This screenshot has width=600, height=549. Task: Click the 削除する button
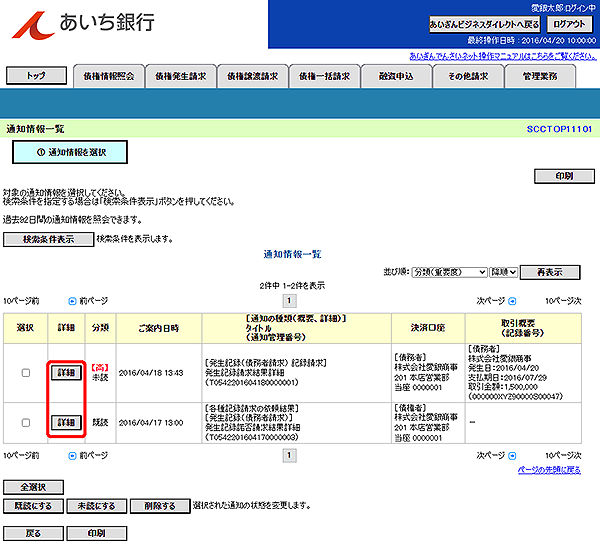(159, 506)
